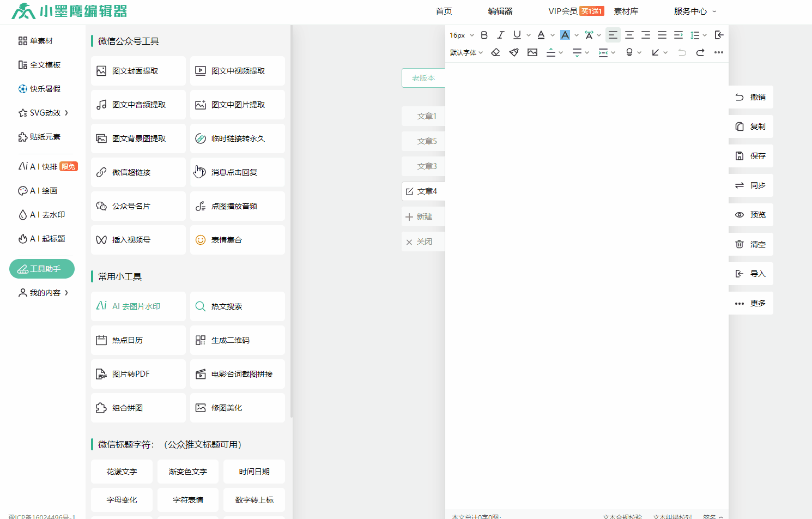Toggle bold formatting in the editor toolbar
The height and width of the screenshot is (519, 812).
point(484,35)
